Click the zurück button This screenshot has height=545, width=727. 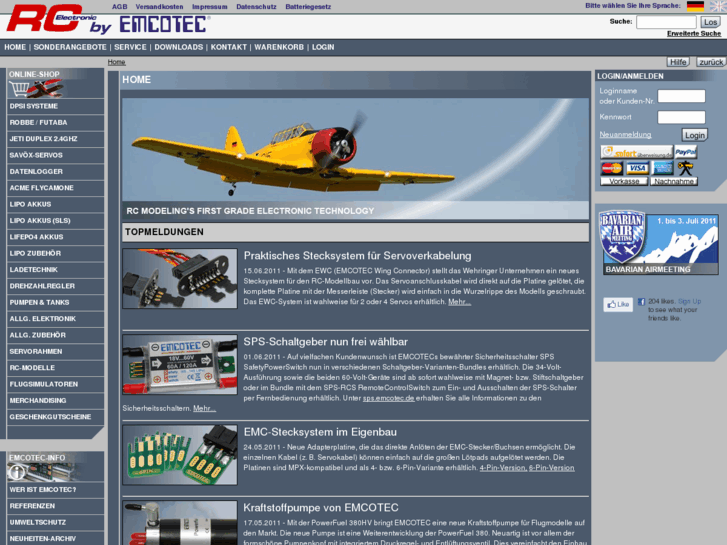tap(711, 62)
